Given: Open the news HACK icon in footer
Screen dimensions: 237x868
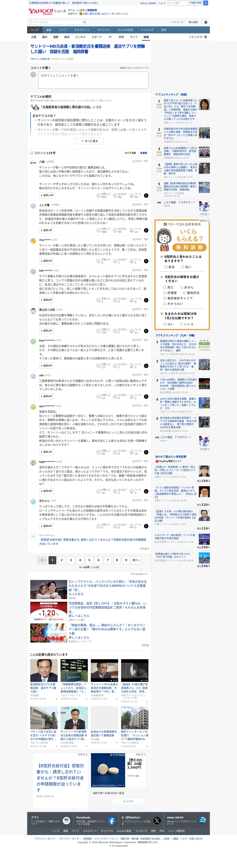Looking at the screenshot, I should coord(202,820).
